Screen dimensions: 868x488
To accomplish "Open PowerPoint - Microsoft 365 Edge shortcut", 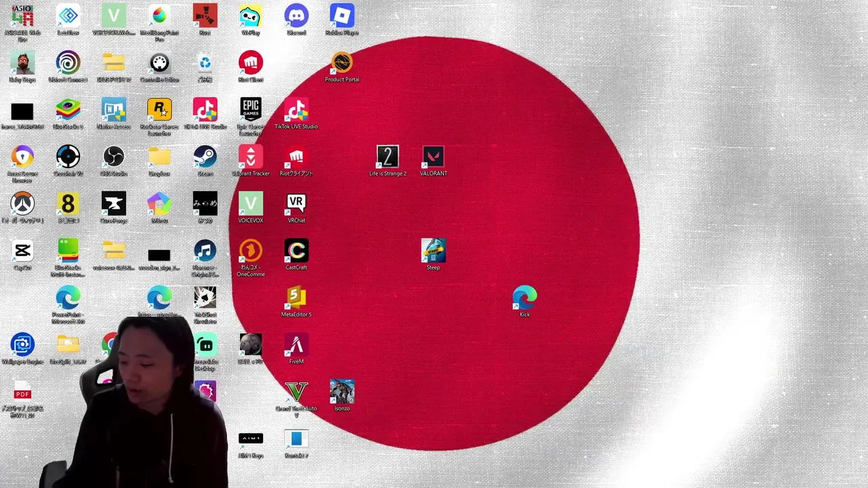I will click(x=68, y=298).
